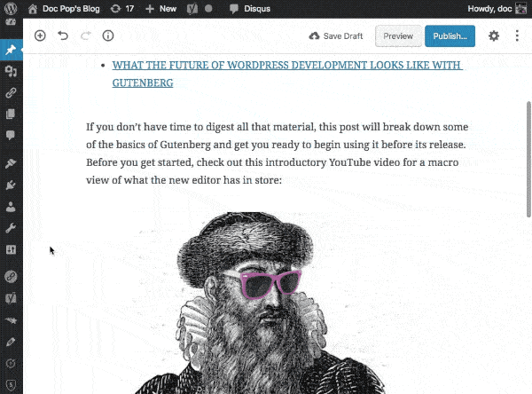Click Save Draft
This screenshot has width=532, height=394.
pos(336,36)
